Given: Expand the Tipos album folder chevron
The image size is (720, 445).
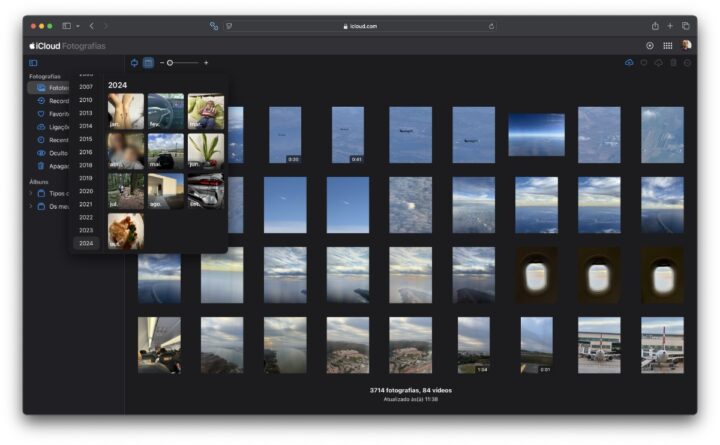Looking at the screenshot, I should [31, 193].
